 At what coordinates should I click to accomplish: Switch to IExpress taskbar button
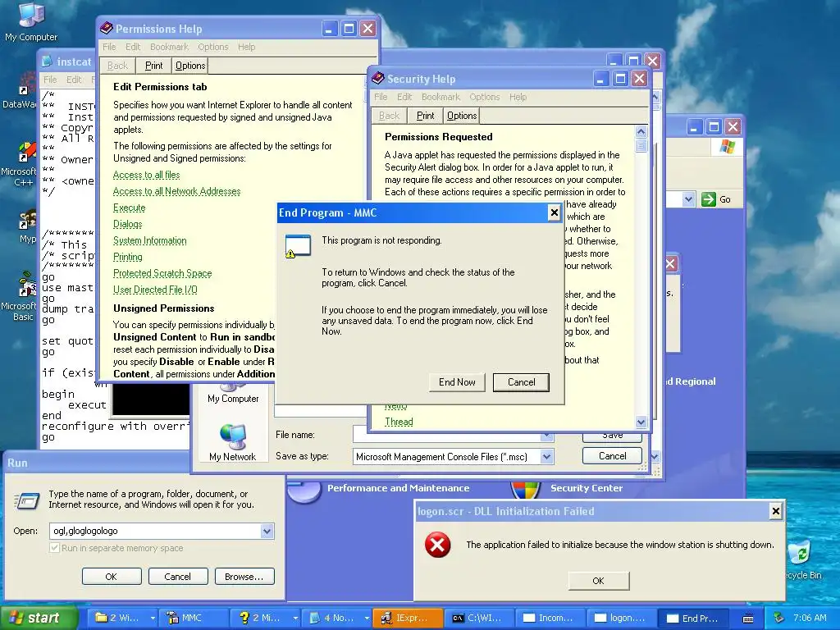[409, 618]
